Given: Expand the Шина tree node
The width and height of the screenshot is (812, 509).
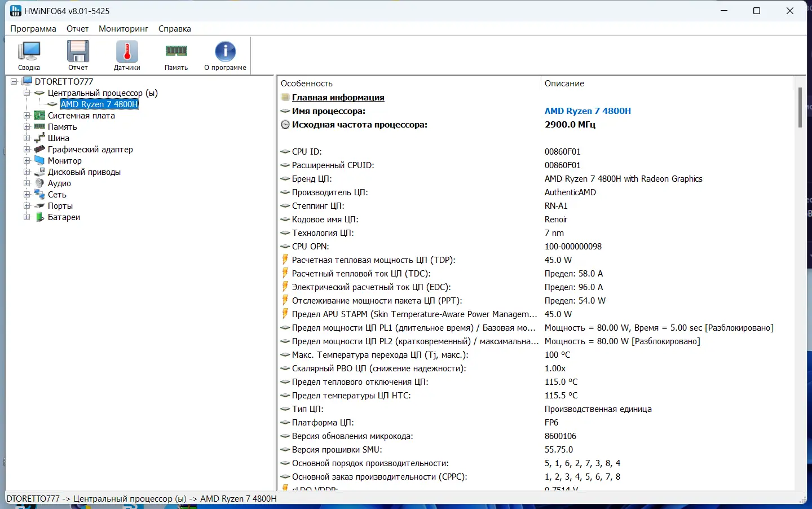Looking at the screenshot, I should (27, 138).
